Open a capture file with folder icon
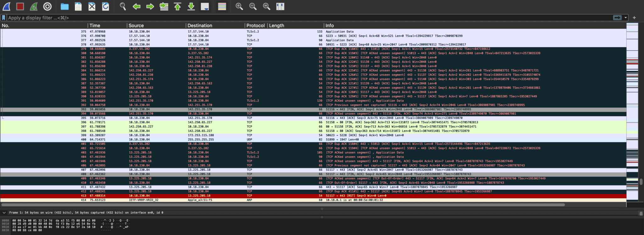The width and height of the screenshot is (644, 235). pos(64,6)
